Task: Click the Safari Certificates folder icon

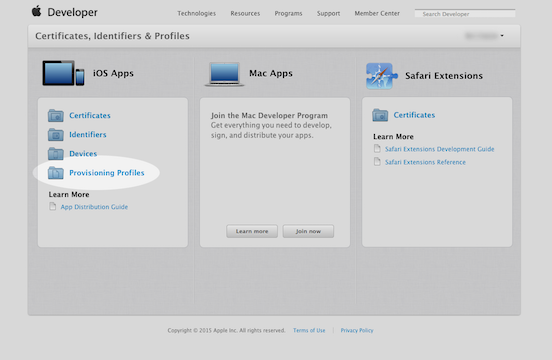Action: click(x=380, y=115)
